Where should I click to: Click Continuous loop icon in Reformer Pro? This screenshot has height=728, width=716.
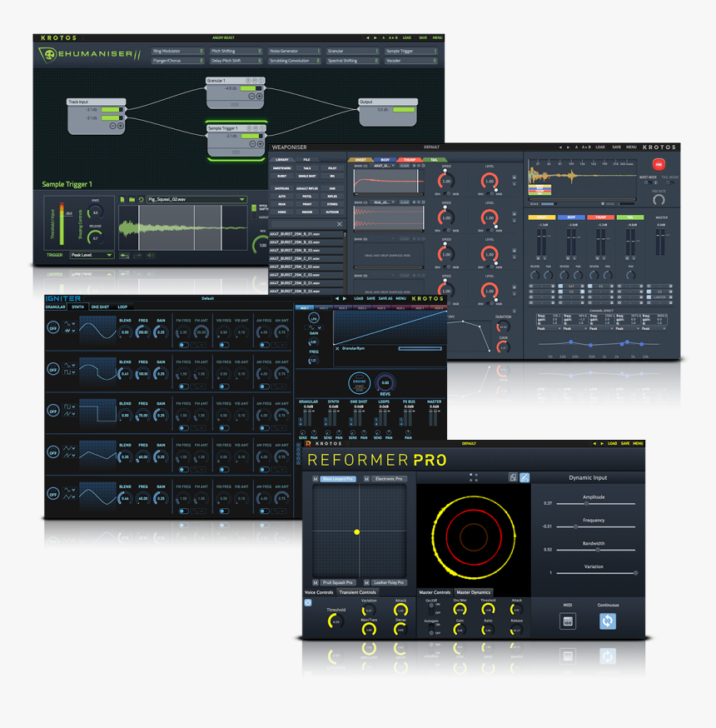click(x=608, y=621)
